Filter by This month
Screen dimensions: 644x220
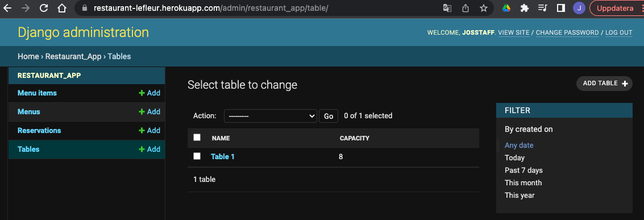click(523, 183)
